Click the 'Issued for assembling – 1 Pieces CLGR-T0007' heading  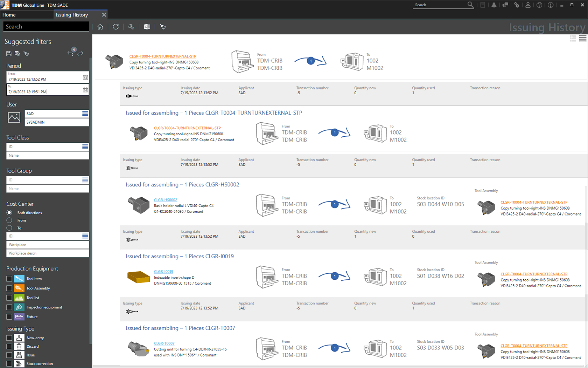[181, 328]
